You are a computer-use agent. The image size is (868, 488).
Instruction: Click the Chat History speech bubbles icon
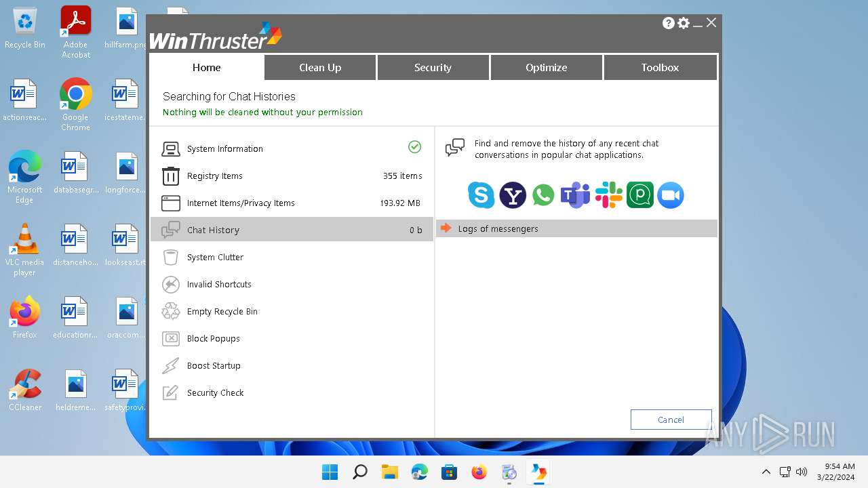pyautogui.click(x=171, y=230)
